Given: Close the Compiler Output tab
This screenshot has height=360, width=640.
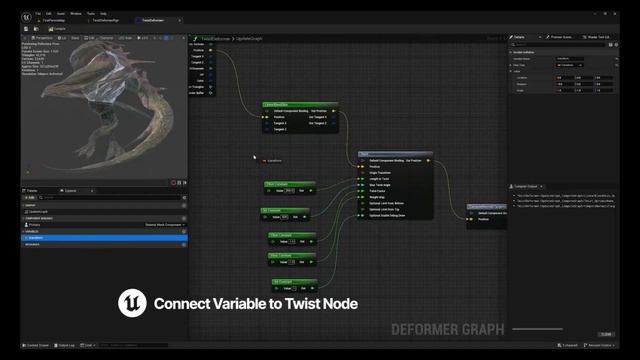Looking at the screenshot, I should [x=542, y=187].
